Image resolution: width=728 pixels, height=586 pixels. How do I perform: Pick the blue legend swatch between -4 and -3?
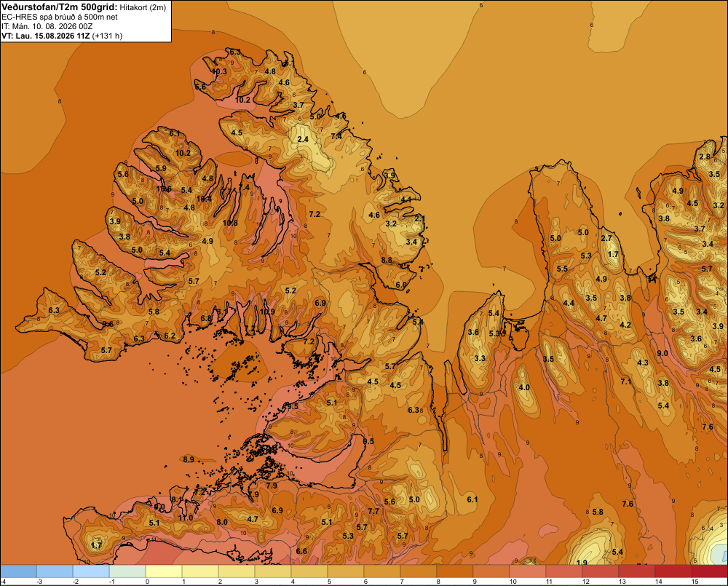18,571
